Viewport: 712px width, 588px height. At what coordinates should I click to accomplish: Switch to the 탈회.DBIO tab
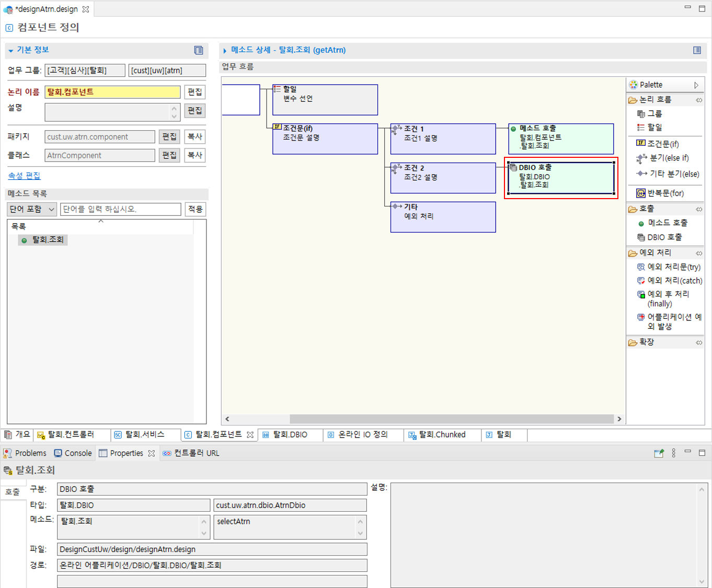(x=291, y=434)
